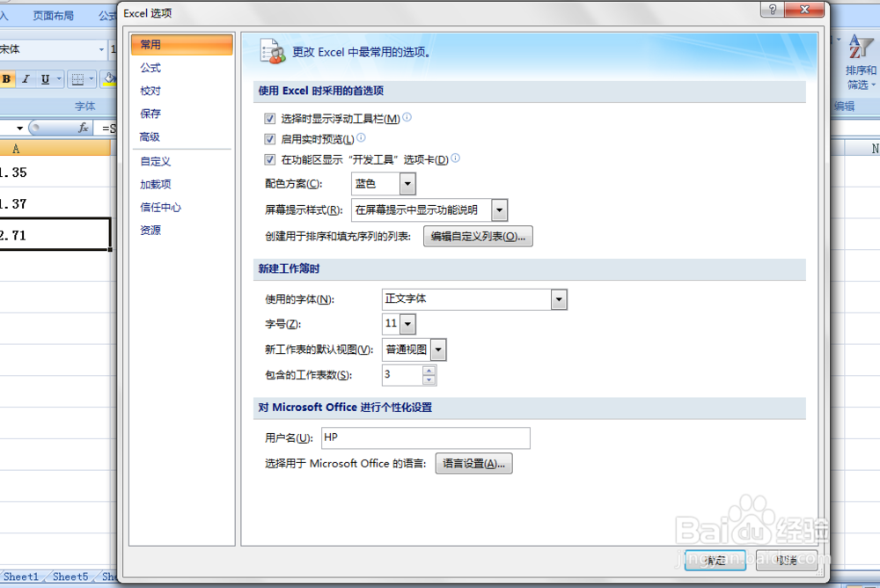Image resolution: width=880 pixels, height=588 pixels.
Task: Open the 页面布局 ribbon tab
Action: coord(54,16)
